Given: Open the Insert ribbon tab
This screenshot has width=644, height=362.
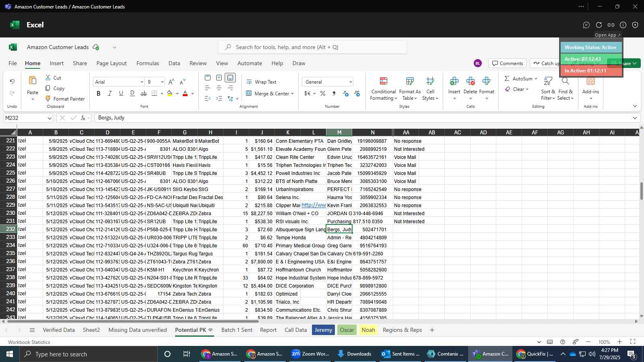Looking at the screenshot, I should [x=57, y=63].
